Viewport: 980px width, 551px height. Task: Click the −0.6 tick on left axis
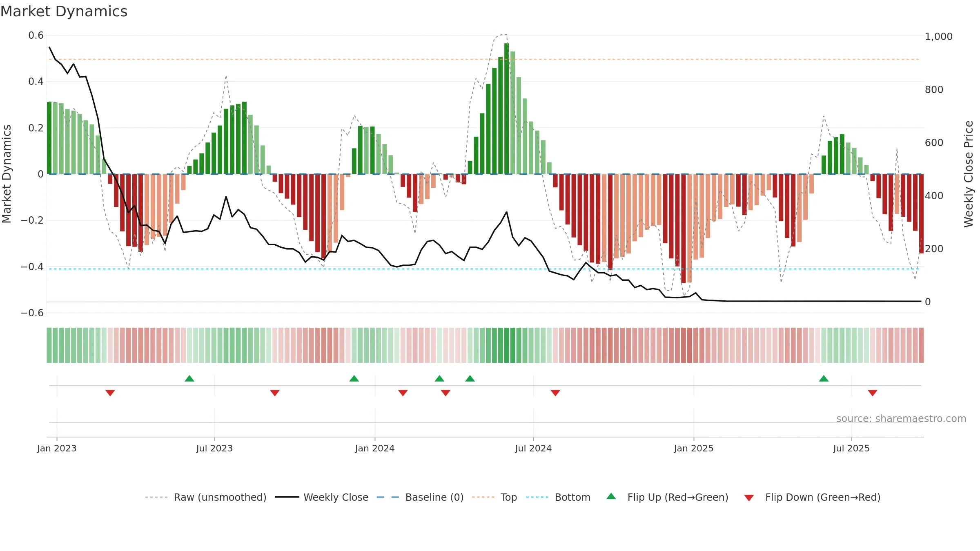pos(32,313)
